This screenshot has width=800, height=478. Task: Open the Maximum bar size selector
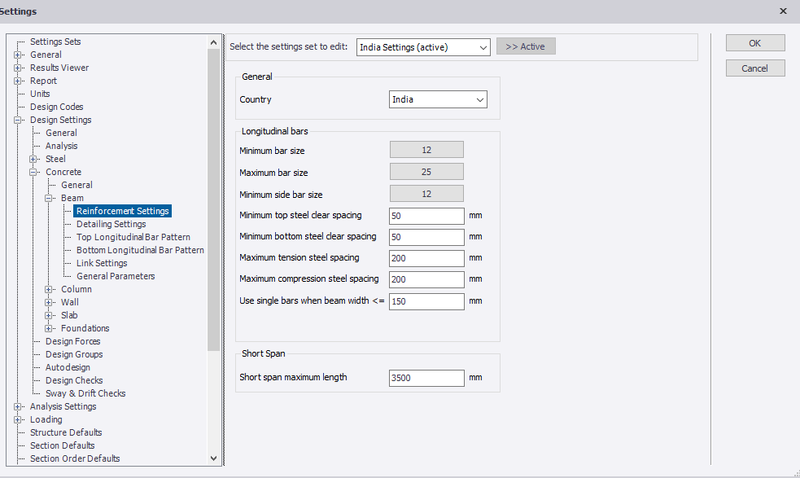427,172
